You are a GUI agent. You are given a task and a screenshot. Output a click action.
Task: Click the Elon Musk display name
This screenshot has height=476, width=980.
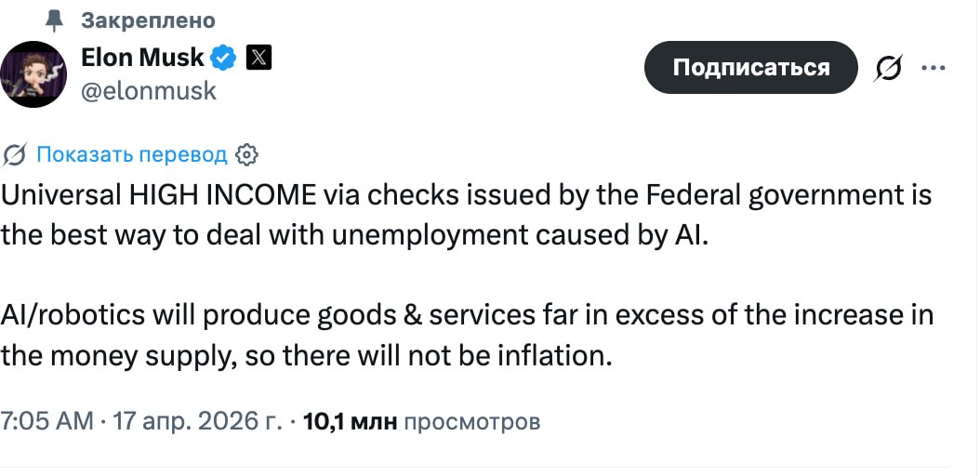pos(142,58)
